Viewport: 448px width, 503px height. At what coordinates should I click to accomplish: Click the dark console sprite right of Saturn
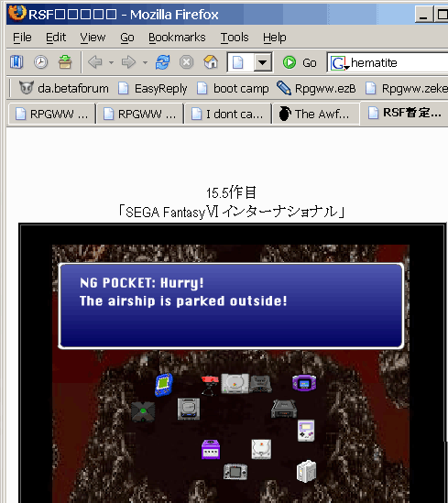click(284, 409)
